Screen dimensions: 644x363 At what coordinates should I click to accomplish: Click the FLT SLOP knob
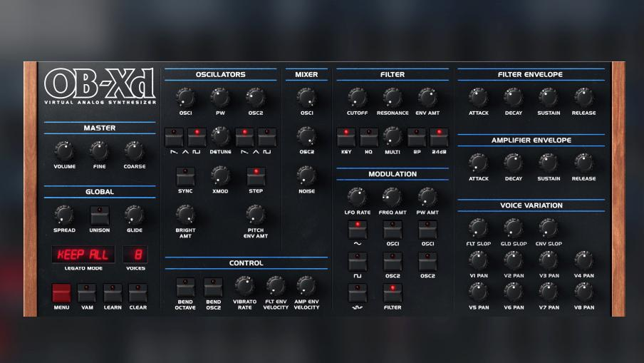pyautogui.click(x=479, y=228)
